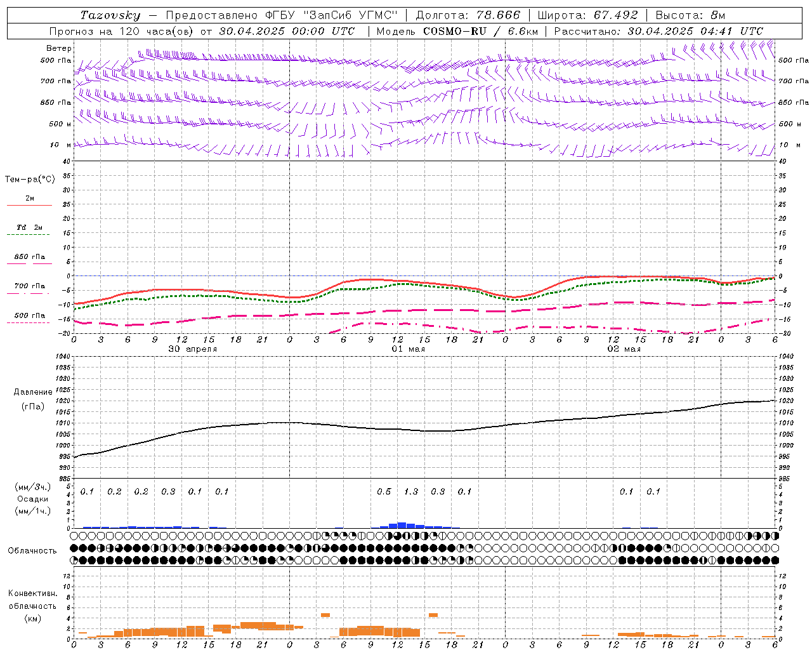Click the tallest blue precipitation bar
This screenshot has height=650, width=812.
coord(402,526)
